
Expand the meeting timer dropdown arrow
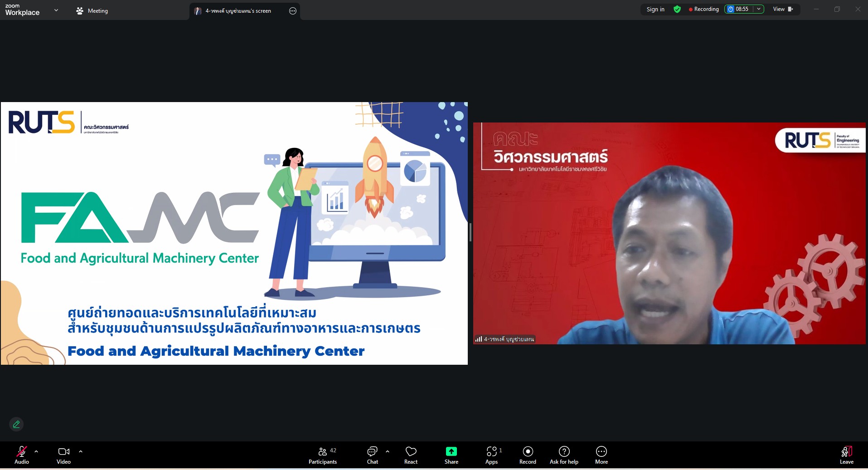pos(759,9)
